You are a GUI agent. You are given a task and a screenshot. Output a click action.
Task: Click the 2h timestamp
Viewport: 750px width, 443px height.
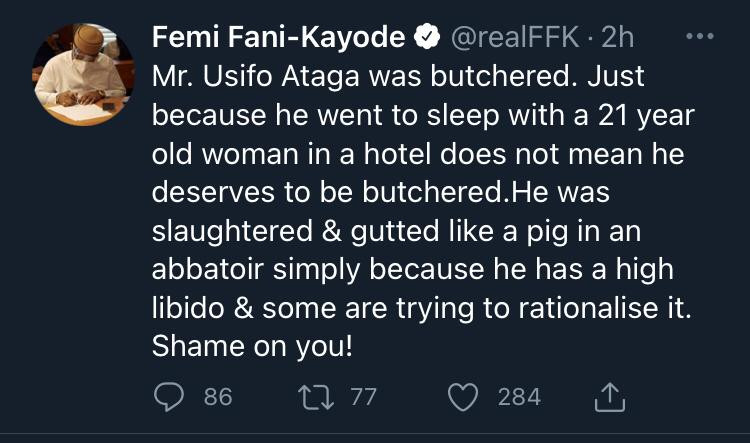(x=617, y=38)
